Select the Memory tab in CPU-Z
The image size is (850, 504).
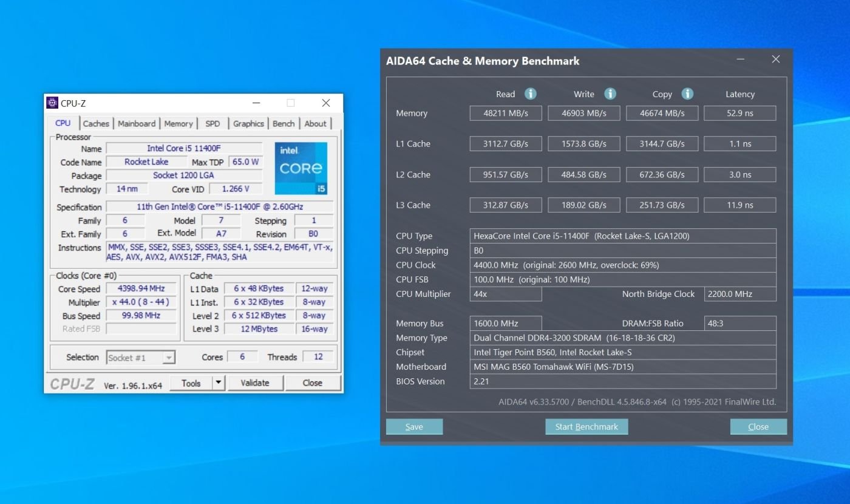point(178,123)
